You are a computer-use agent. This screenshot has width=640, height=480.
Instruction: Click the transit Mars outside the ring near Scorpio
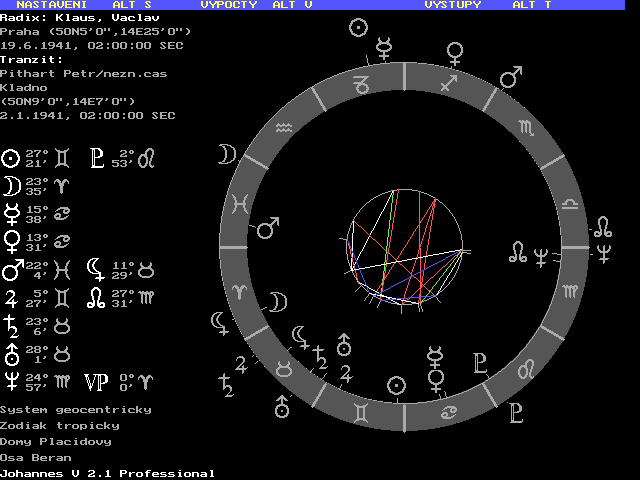pyautogui.click(x=511, y=77)
